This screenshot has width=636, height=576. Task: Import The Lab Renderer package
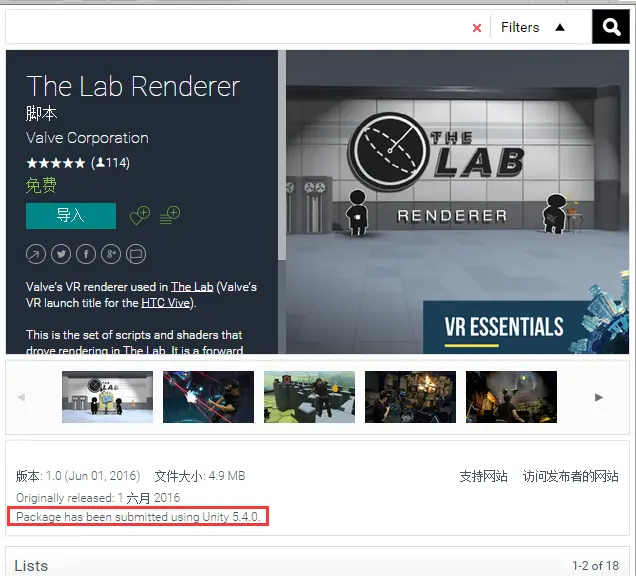pyautogui.click(x=71, y=216)
